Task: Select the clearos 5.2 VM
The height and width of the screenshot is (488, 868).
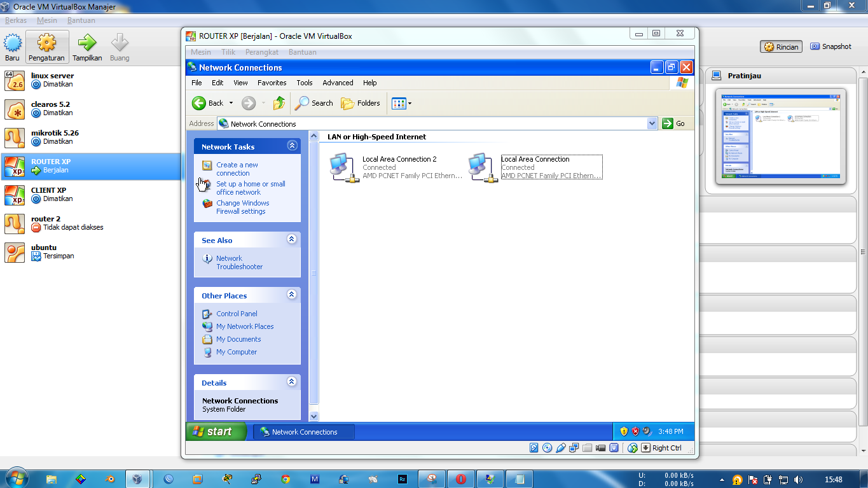Action: pyautogui.click(x=91, y=108)
